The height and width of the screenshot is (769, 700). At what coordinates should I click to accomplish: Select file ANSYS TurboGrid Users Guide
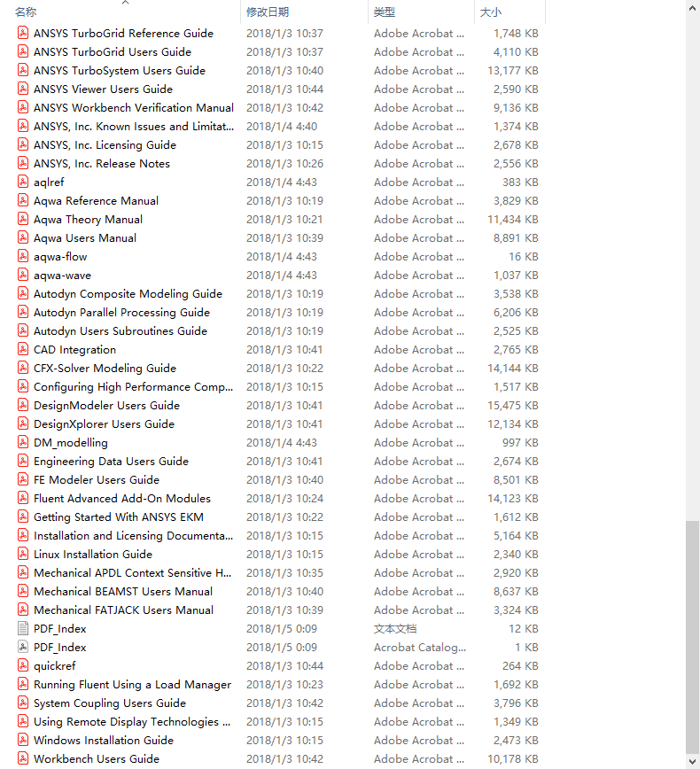[x=113, y=52]
